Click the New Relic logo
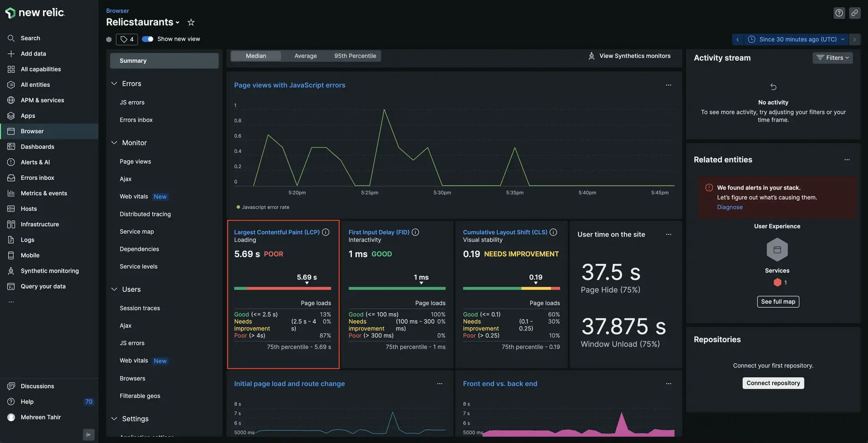Screen dimensions: 868x443 coord(35,13)
